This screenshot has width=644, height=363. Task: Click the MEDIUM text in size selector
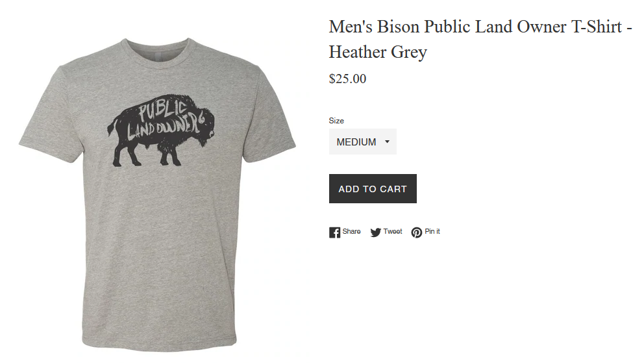pos(356,142)
